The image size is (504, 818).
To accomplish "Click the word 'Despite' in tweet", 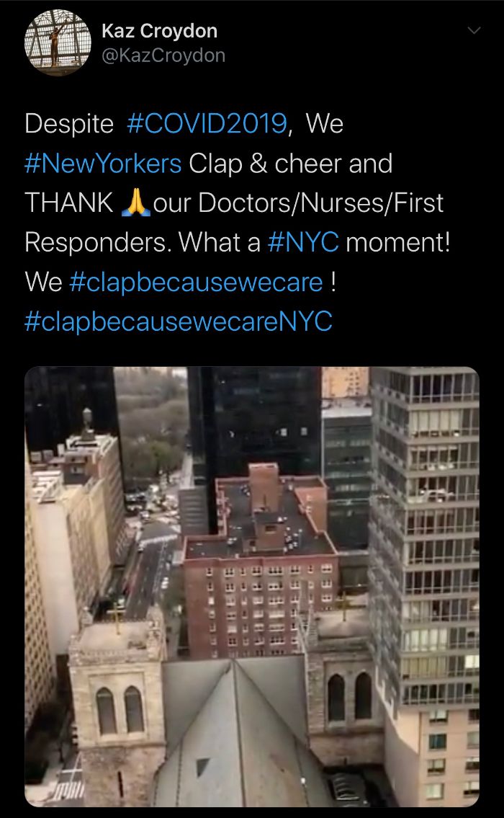I will 69,124.
